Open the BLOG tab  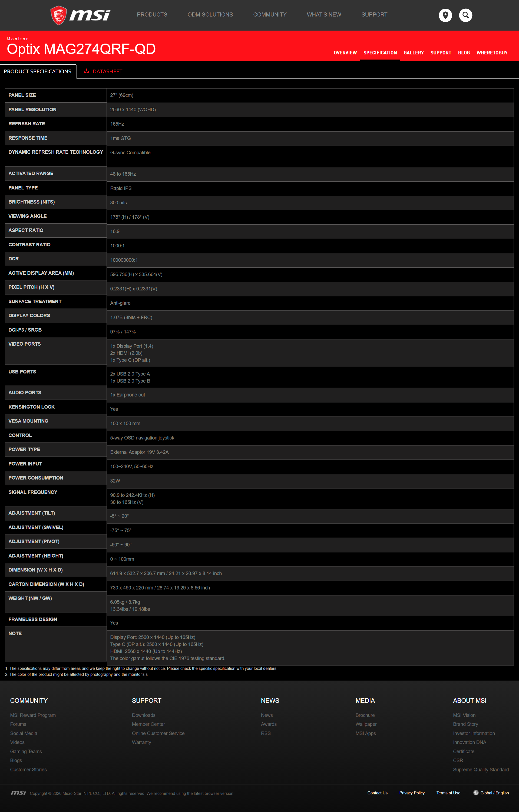pos(464,53)
